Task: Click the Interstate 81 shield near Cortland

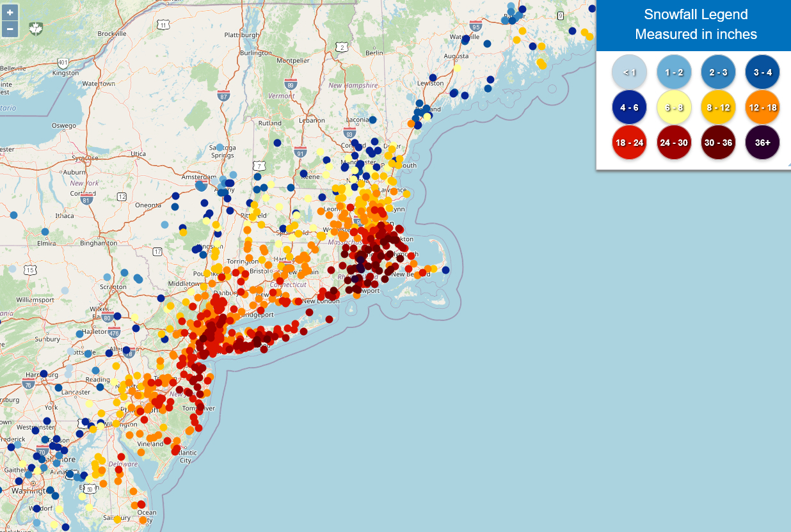Action: (86, 199)
